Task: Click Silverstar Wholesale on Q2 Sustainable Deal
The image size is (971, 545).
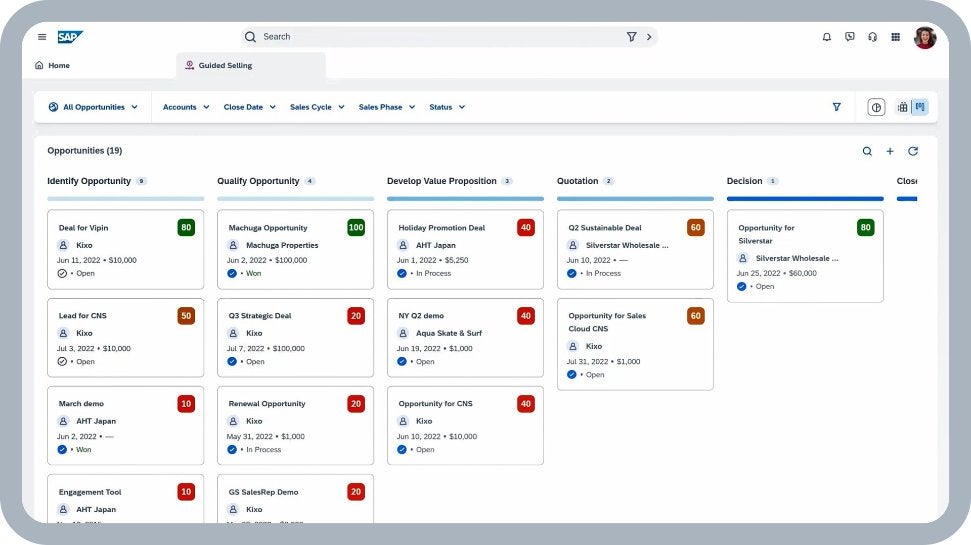Action: pos(627,245)
